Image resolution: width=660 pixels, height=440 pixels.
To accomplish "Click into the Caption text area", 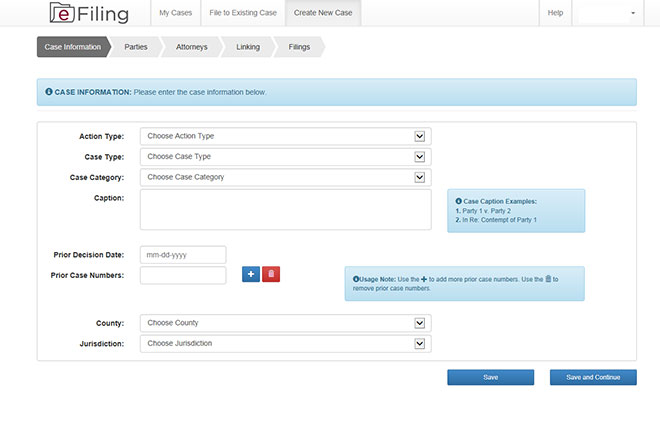I will [285, 210].
